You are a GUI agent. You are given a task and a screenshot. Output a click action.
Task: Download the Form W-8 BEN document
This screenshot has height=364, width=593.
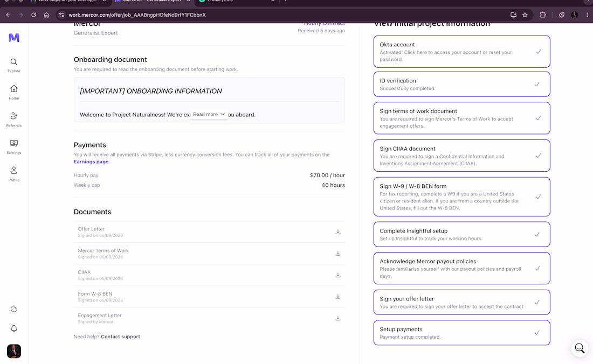click(x=337, y=297)
